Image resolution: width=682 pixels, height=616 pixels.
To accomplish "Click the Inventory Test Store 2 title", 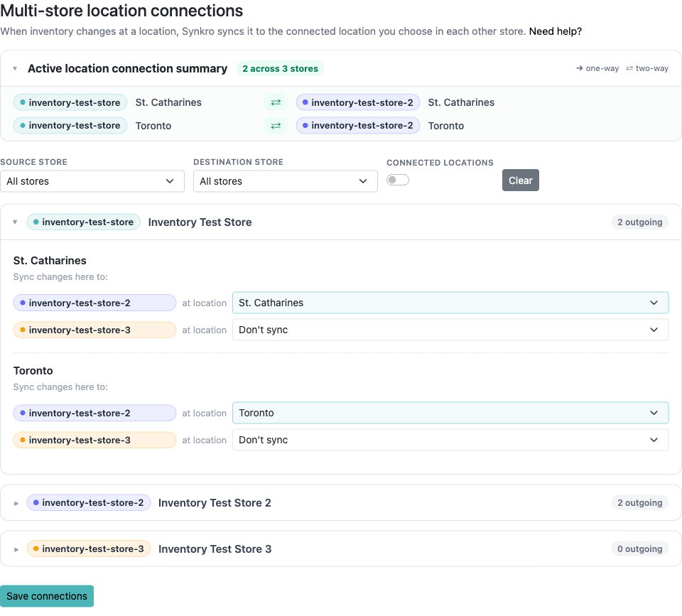I will pyautogui.click(x=215, y=503).
